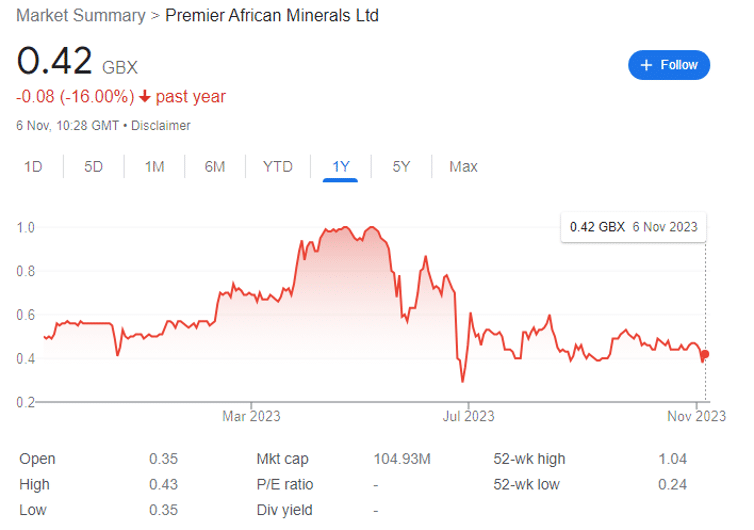
Task: Show the Max range chart
Action: 463,167
